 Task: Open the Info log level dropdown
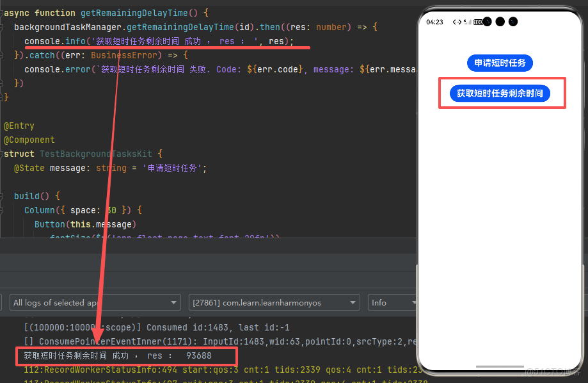coord(392,302)
